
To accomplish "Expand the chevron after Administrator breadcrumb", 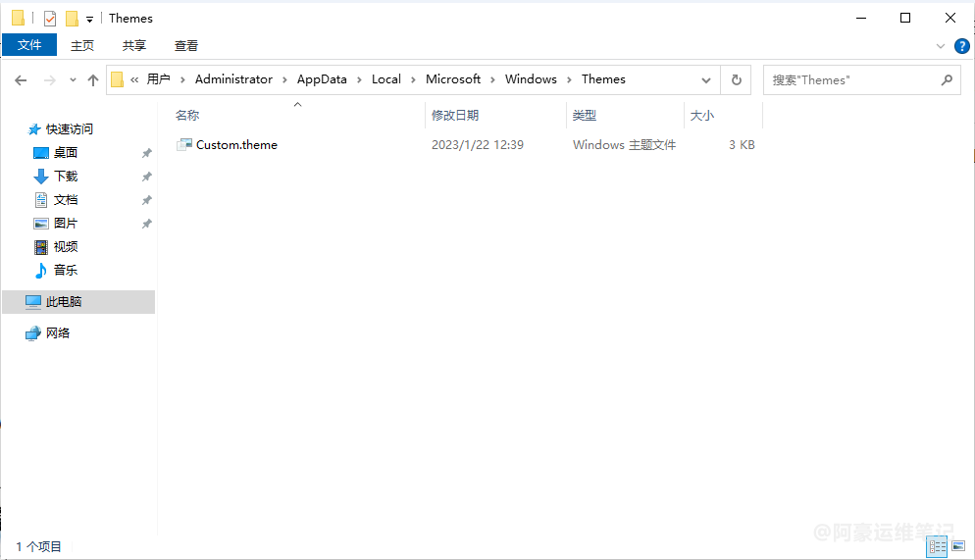I will pyautogui.click(x=284, y=79).
